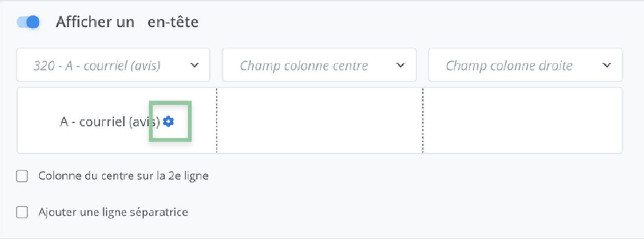This screenshot has width=644, height=239.
Task: Disable the Afficher un en-tête switch
Action: click(x=28, y=22)
